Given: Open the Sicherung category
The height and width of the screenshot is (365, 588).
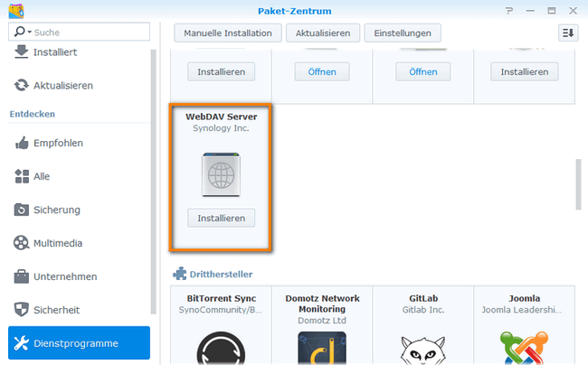Looking at the screenshot, I should tap(57, 210).
